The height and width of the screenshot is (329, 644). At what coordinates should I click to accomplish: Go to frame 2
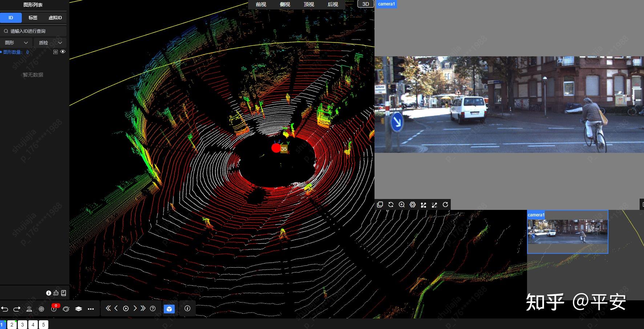click(x=12, y=325)
